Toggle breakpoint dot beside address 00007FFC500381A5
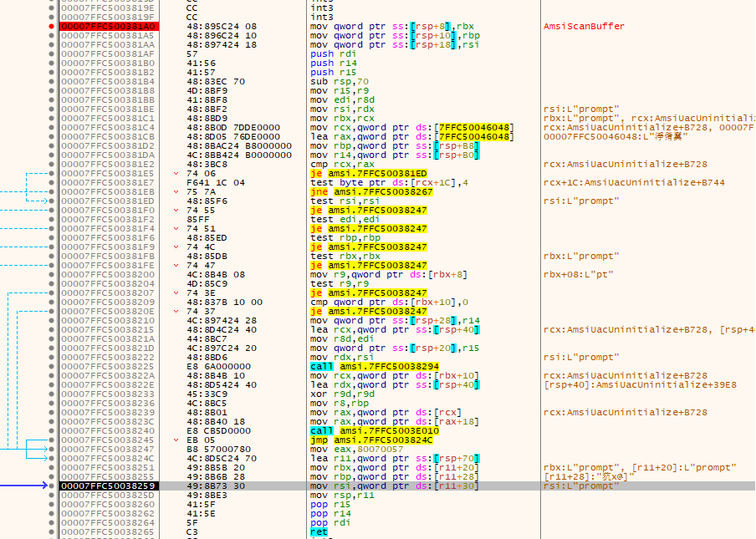 (x=52, y=36)
